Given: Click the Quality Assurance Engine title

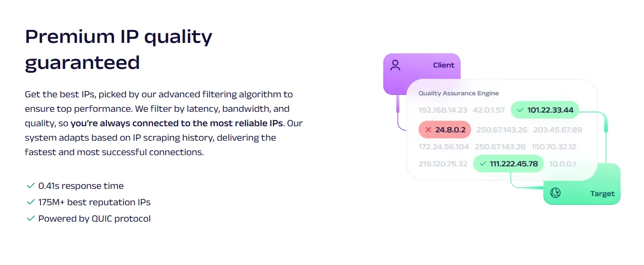Looking at the screenshot, I should pyautogui.click(x=458, y=93).
